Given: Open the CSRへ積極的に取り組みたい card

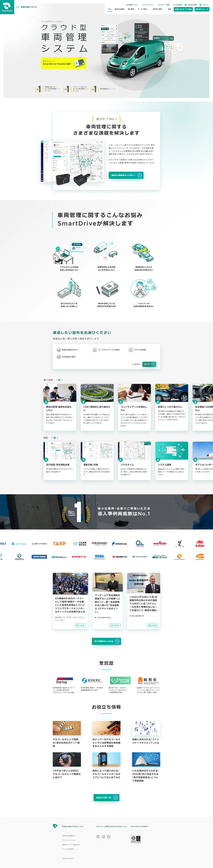Looking at the screenshot, I should (97, 407).
